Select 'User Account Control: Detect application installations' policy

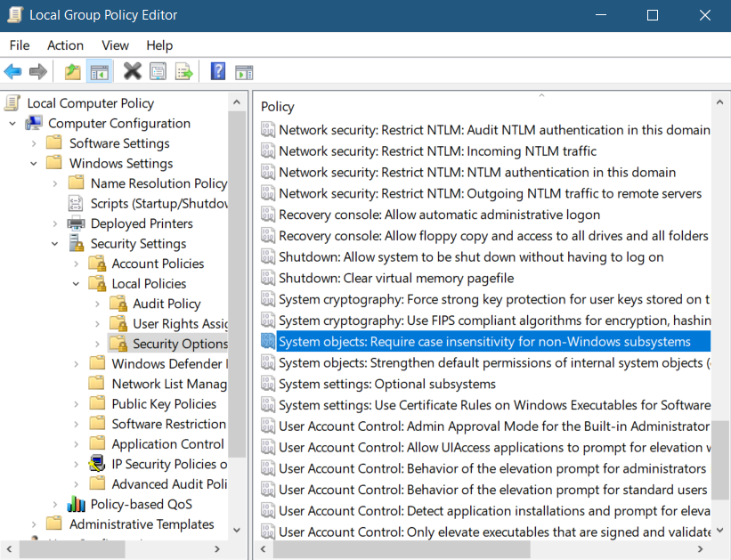(494, 511)
